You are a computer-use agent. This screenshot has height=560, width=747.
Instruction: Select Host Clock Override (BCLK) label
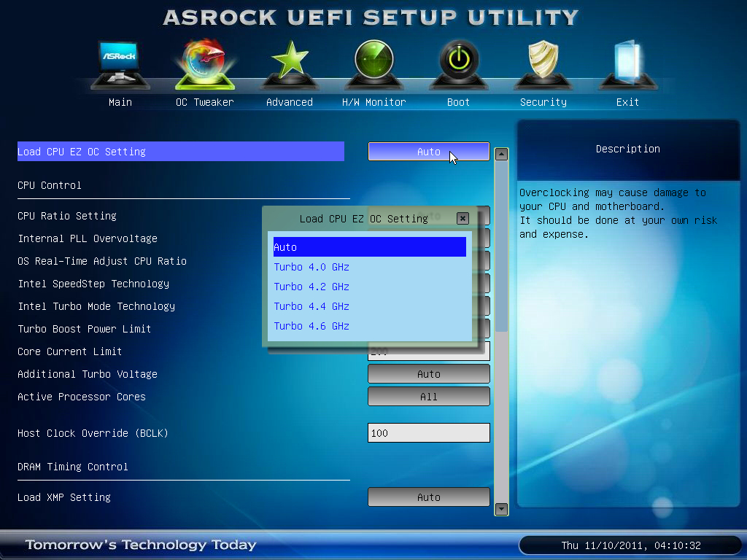click(x=93, y=433)
